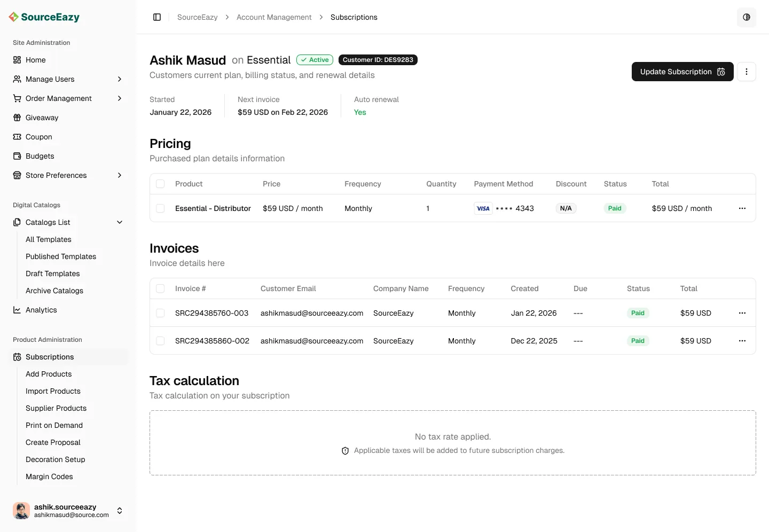The image size is (769, 532).
Task: Click the VISA card icon
Action: 483,208
